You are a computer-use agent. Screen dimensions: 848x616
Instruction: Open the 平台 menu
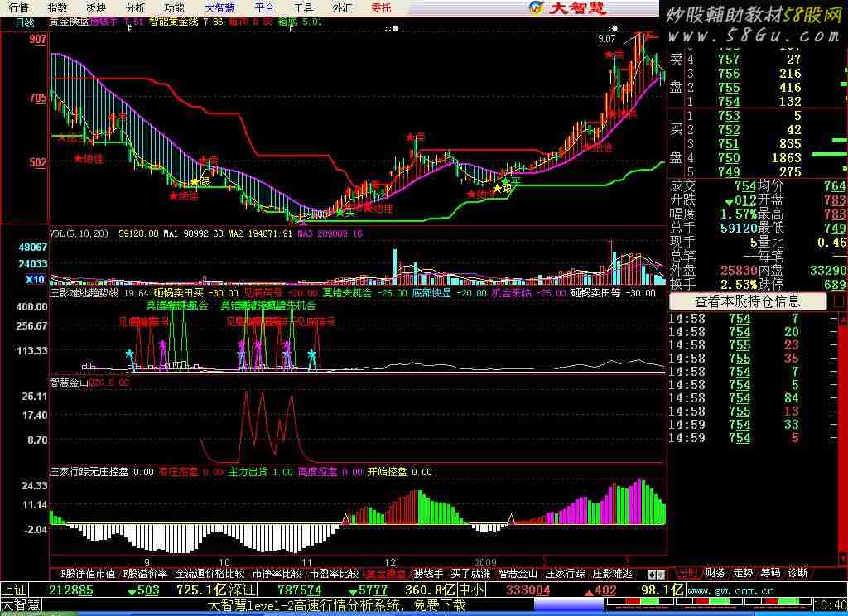click(x=264, y=7)
